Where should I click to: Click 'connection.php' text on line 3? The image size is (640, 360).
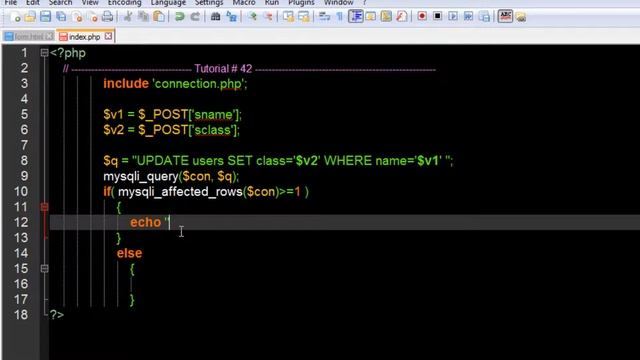click(198, 84)
